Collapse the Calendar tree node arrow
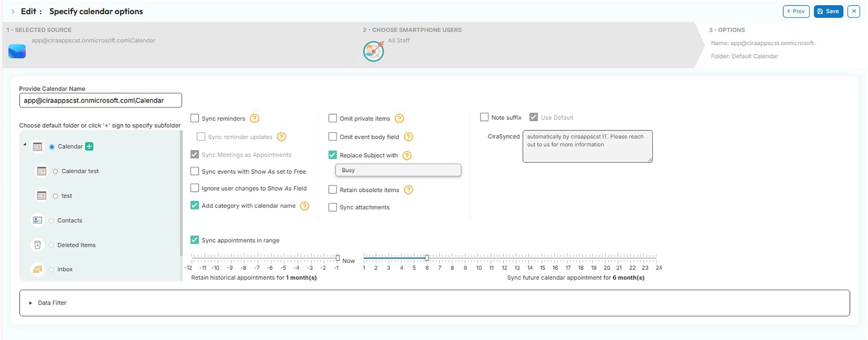 click(25, 144)
